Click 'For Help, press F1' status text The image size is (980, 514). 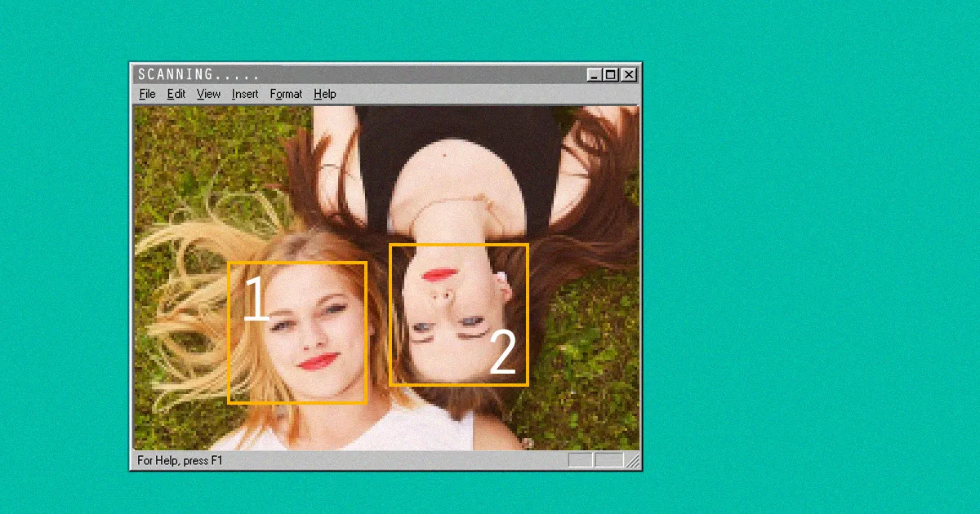(x=180, y=461)
